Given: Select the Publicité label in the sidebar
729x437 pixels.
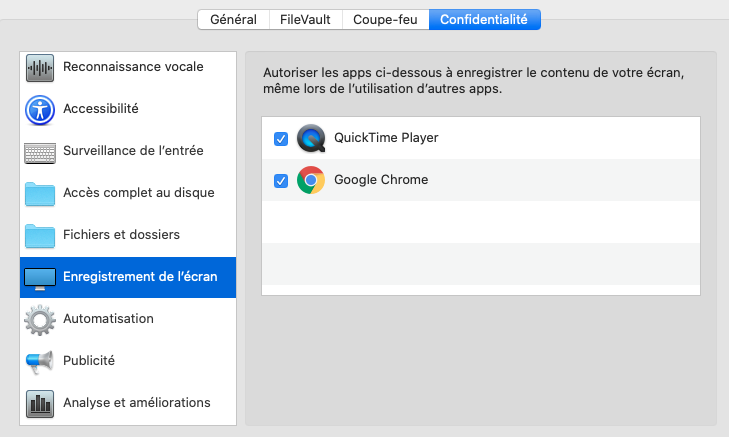Looking at the screenshot, I should [x=89, y=361].
